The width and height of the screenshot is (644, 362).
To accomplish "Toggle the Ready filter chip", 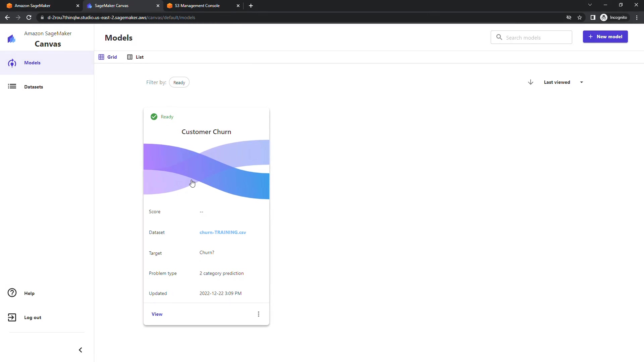I will point(179,82).
